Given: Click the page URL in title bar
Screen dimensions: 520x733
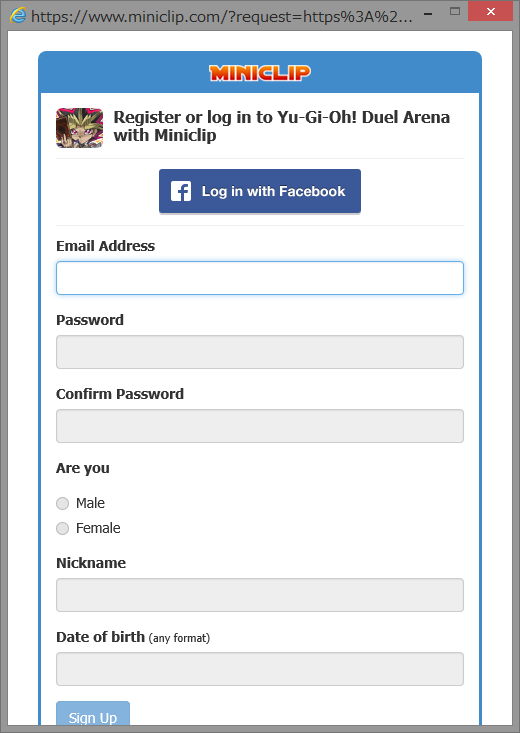Looking at the screenshot, I should (x=222, y=16).
